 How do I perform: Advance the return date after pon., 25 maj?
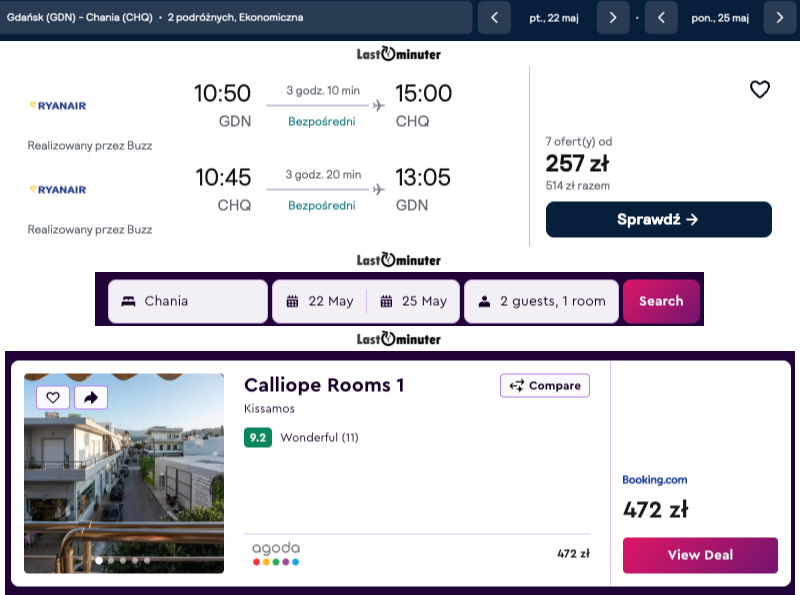(x=780, y=18)
